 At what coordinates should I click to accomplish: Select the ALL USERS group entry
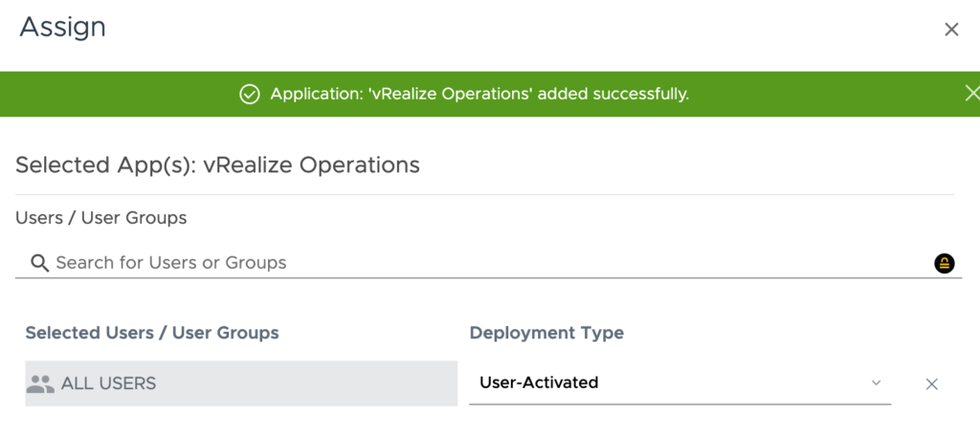tap(241, 383)
